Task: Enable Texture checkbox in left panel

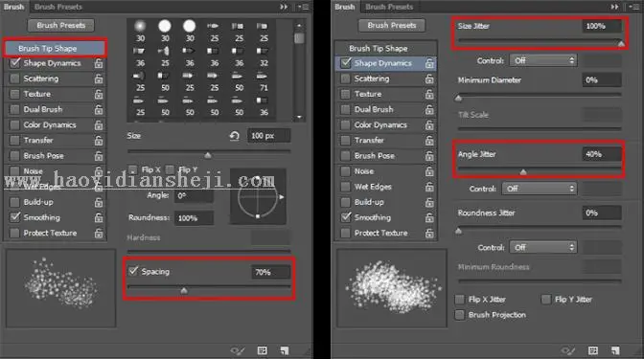Action: 15,94
